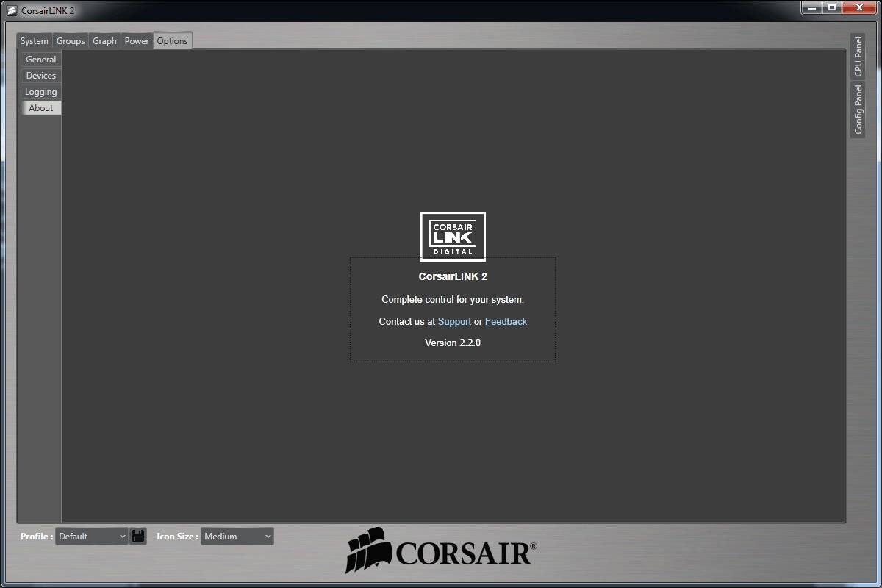
Task: Maximize the CorsairLINK 2 window
Action: 832,8
